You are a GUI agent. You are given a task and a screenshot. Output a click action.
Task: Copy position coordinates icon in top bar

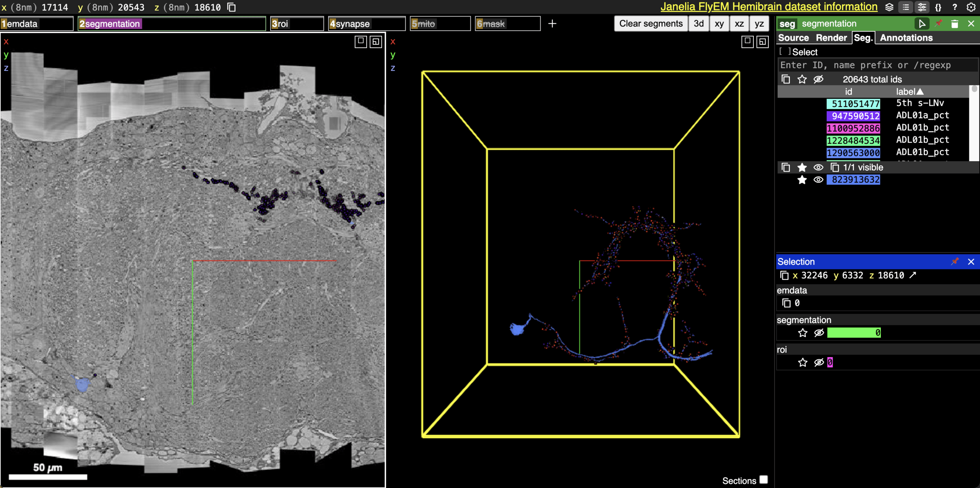[232, 7]
